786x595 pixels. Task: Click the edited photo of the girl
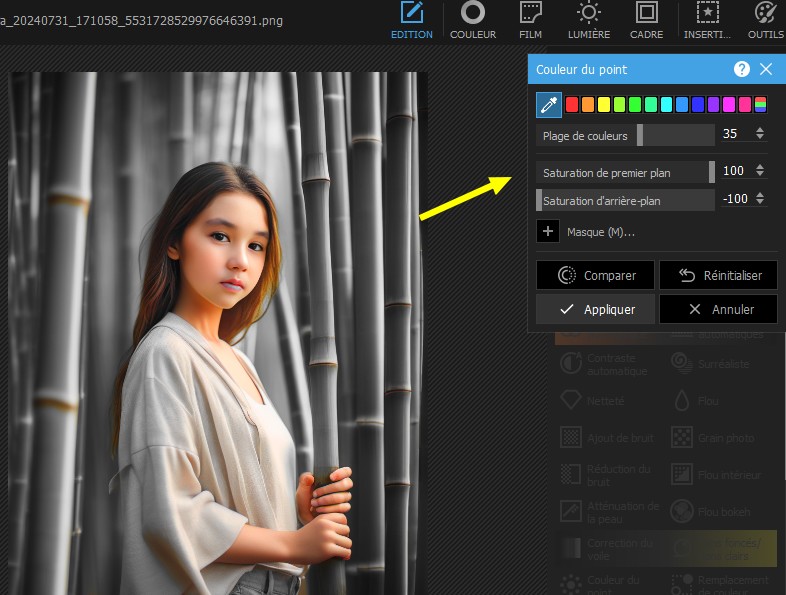coord(218,333)
